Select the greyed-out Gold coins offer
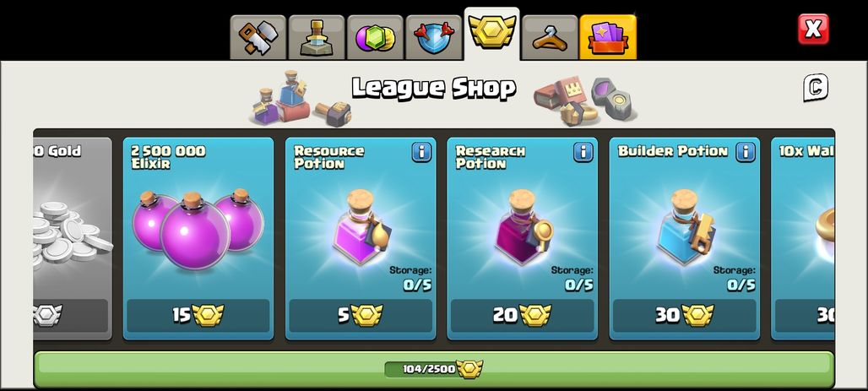Image resolution: width=868 pixels, height=391 pixels. pos(73,239)
